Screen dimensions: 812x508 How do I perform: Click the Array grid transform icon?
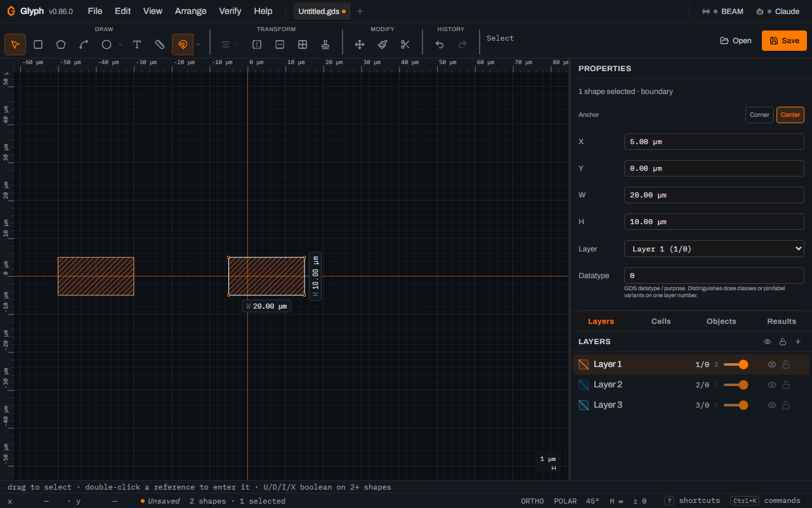[303, 44]
